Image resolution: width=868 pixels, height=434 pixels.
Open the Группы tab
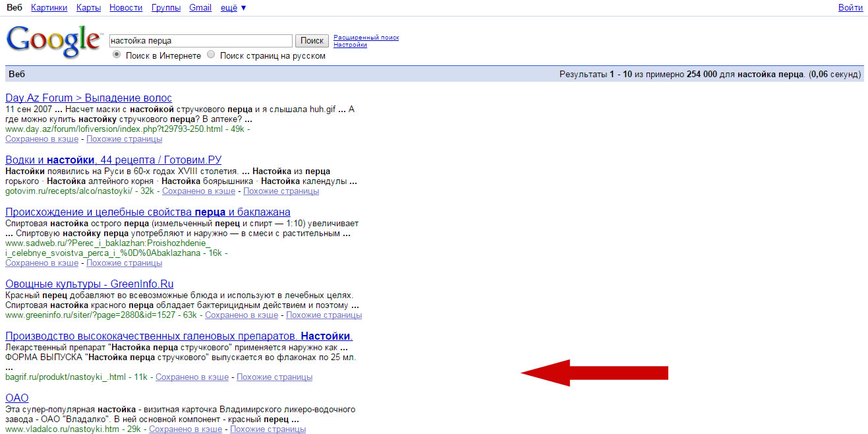point(166,8)
